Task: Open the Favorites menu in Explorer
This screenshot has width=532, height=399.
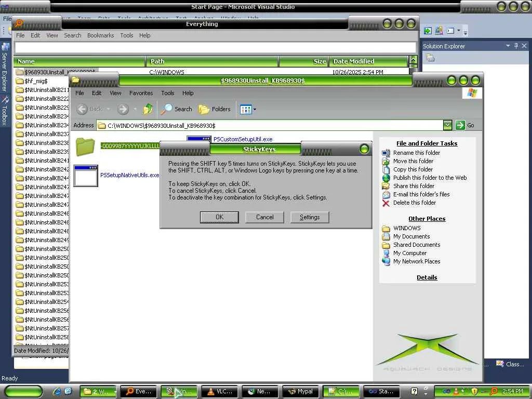Action: (x=141, y=93)
